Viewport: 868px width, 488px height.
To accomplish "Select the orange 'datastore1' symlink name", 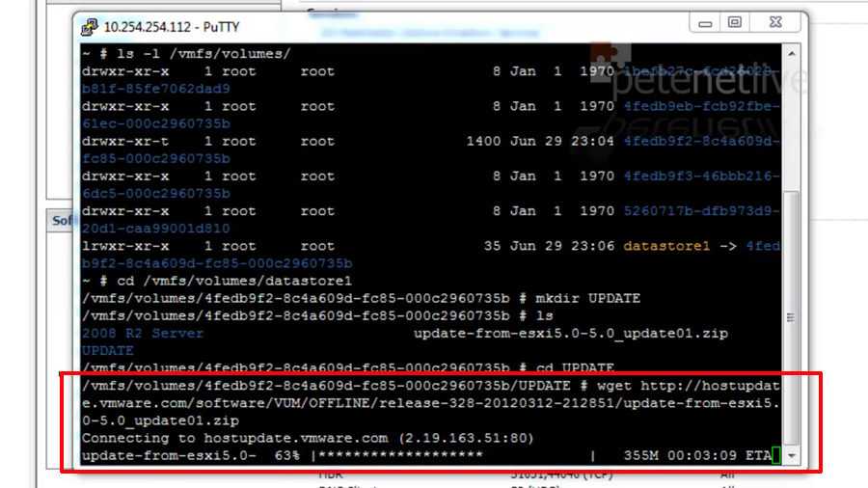I will 666,246.
